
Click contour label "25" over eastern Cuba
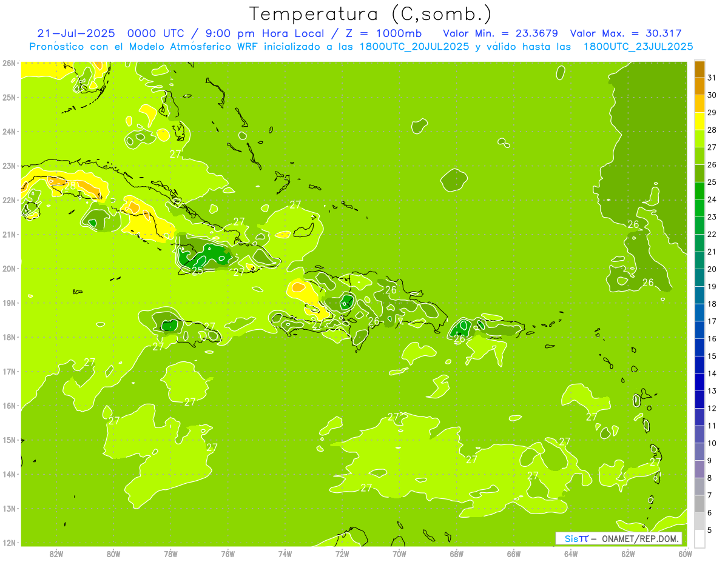[197, 270]
